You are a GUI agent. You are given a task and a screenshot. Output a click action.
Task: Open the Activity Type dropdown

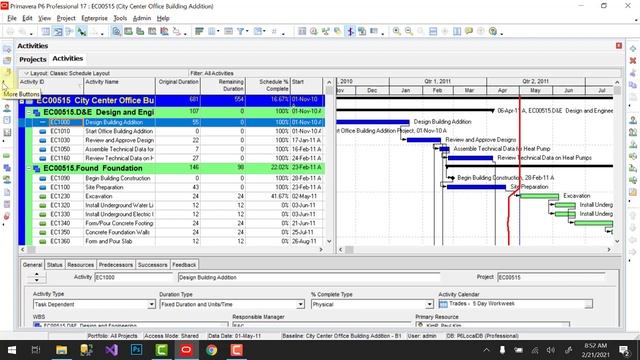[x=151, y=304]
